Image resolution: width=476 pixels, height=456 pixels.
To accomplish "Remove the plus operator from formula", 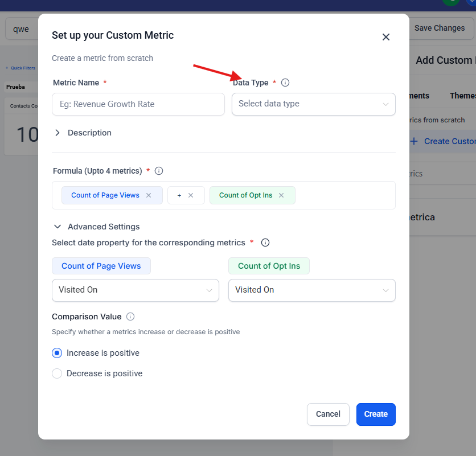I will click(191, 195).
